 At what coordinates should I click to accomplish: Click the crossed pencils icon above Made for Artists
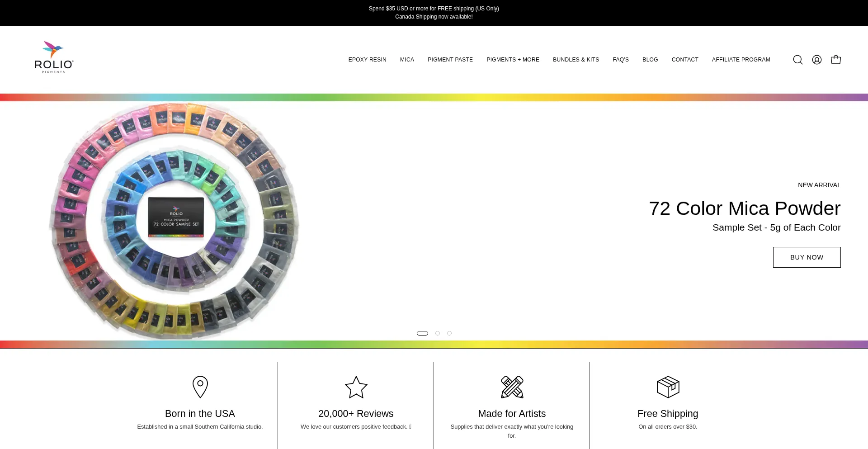512,387
